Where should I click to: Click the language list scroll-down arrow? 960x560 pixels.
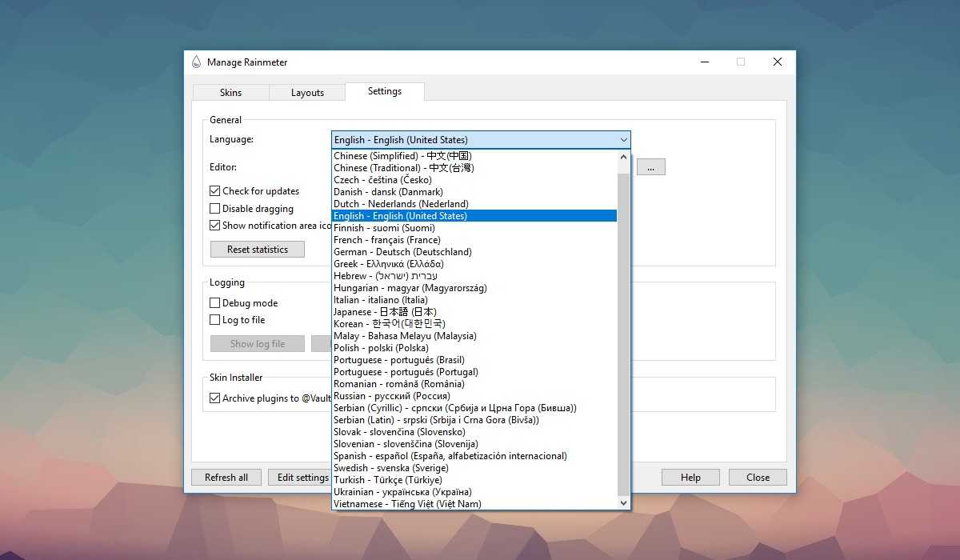click(x=624, y=503)
